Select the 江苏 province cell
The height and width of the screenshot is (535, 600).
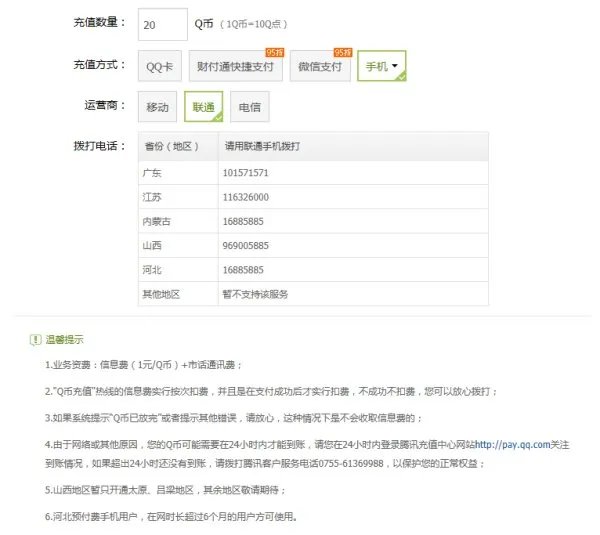click(x=178, y=197)
